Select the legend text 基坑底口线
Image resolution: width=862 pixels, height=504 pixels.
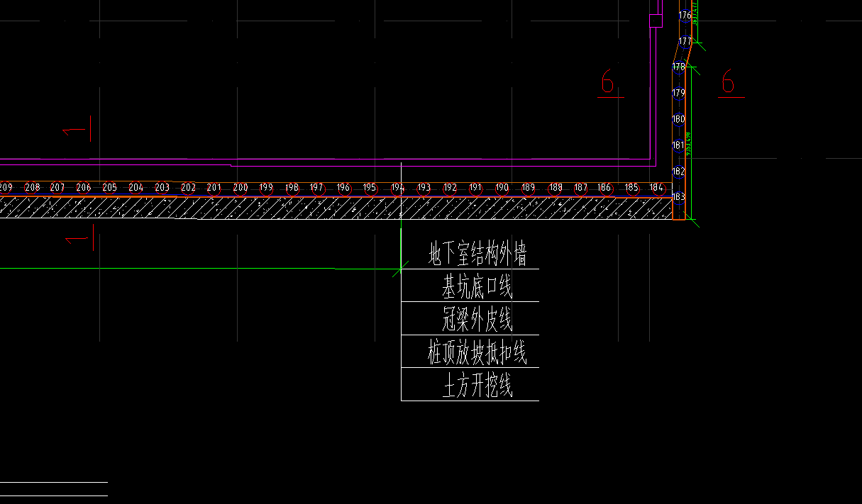(x=477, y=287)
